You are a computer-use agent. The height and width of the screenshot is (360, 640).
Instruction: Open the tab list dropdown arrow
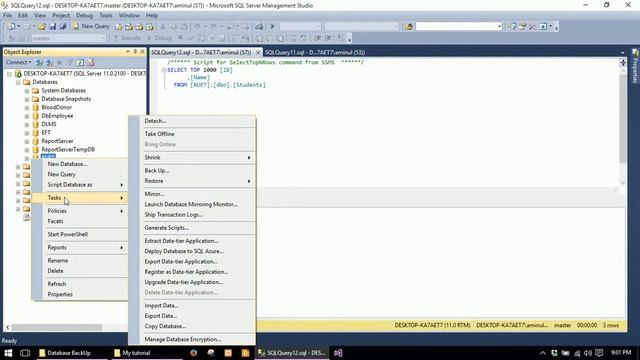[622, 53]
